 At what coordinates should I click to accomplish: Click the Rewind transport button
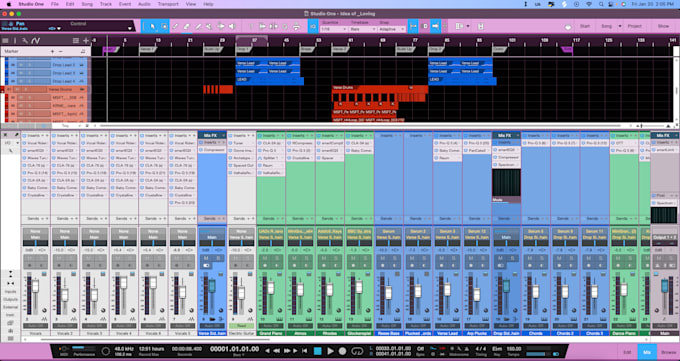click(276, 351)
